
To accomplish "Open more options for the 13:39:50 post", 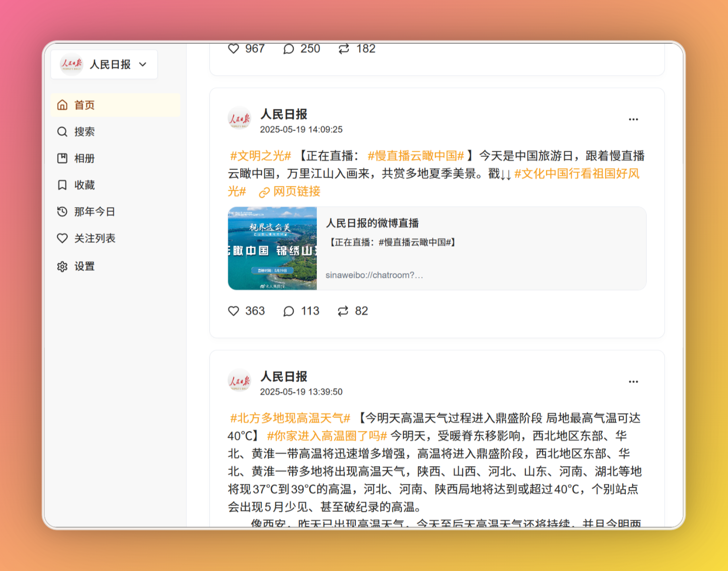I will 633,382.
